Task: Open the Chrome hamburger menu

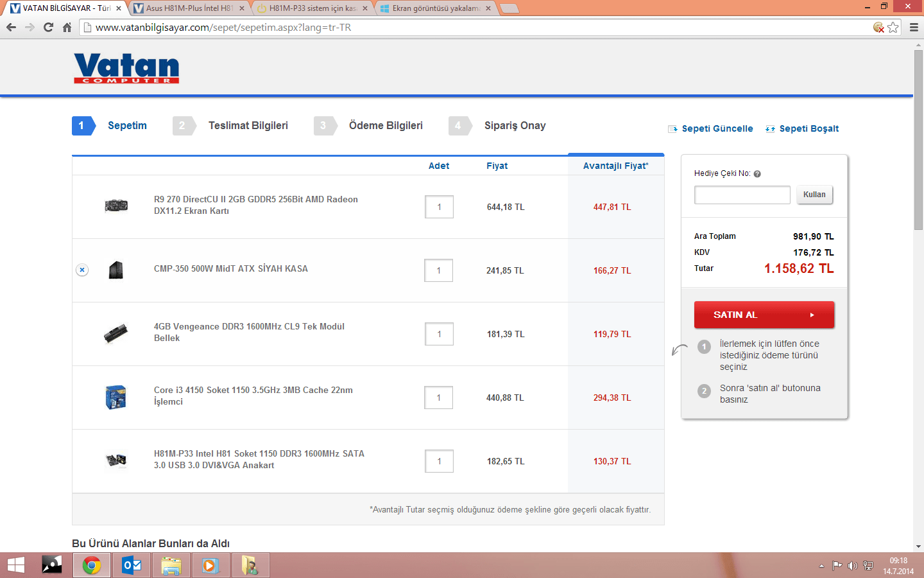Action: coord(914,28)
